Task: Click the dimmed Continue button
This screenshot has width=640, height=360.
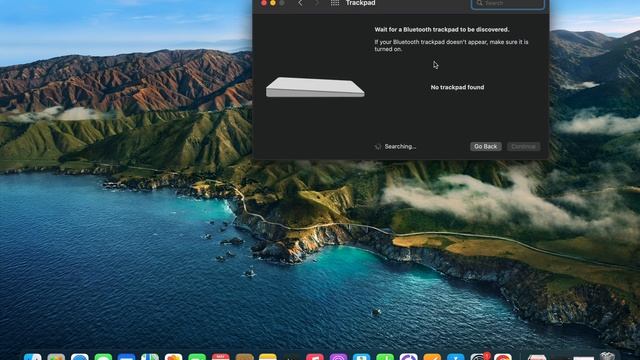Action: (x=524, y=147)
